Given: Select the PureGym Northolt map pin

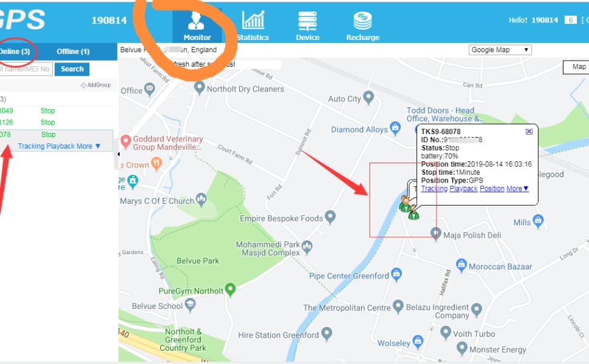Looking at the screenshot, I should pos(230,289).
